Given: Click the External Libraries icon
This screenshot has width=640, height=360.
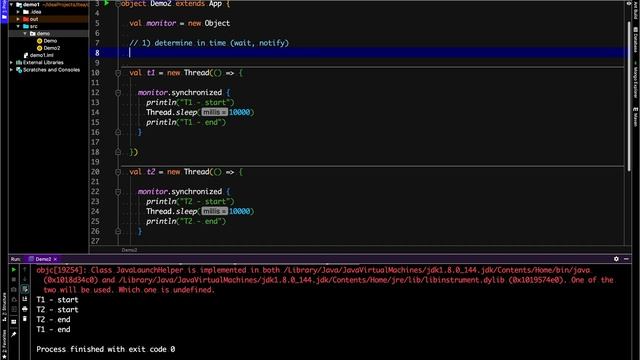Looking at the screenshot, I should click(19, 62).
